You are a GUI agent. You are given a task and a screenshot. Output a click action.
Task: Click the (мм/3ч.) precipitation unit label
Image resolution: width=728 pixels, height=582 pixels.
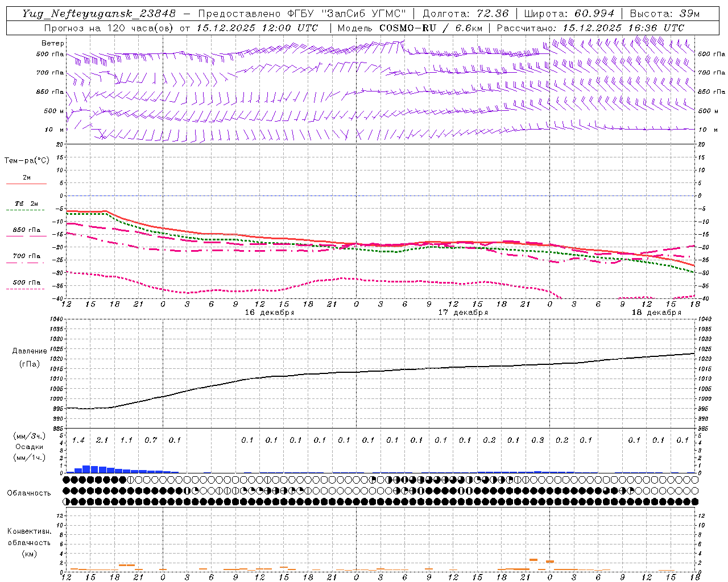tap(28, 435)
